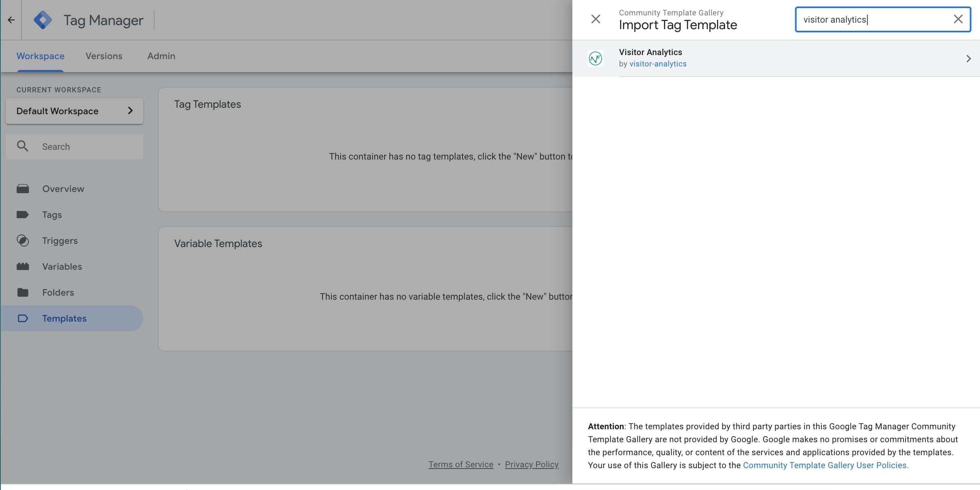Screen dimensions: 980x490
Task: Switch to the Admin tab
Action: click(161, 56)
